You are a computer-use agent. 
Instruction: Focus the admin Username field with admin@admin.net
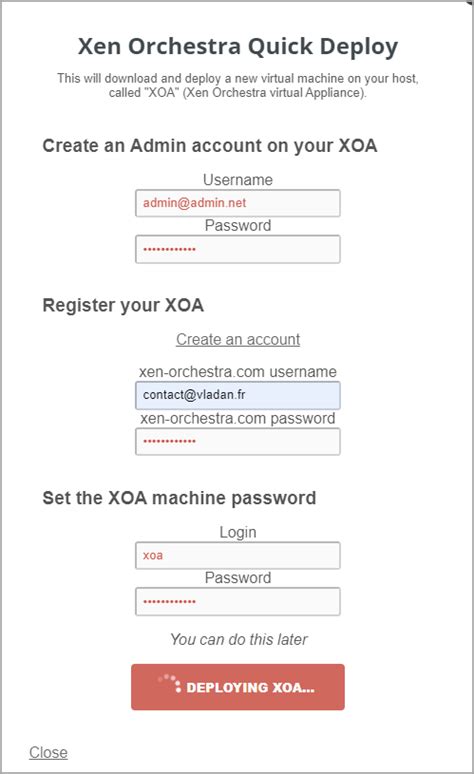pos(238,203)
